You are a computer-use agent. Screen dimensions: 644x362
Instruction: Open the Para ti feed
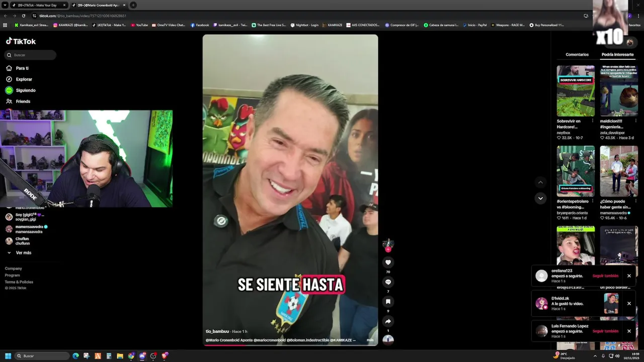17,68
